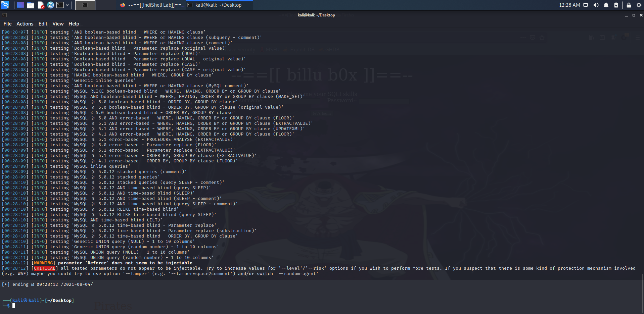Click first line timestamp 00:28:07
644x314 pixels.
coord(15,32)
